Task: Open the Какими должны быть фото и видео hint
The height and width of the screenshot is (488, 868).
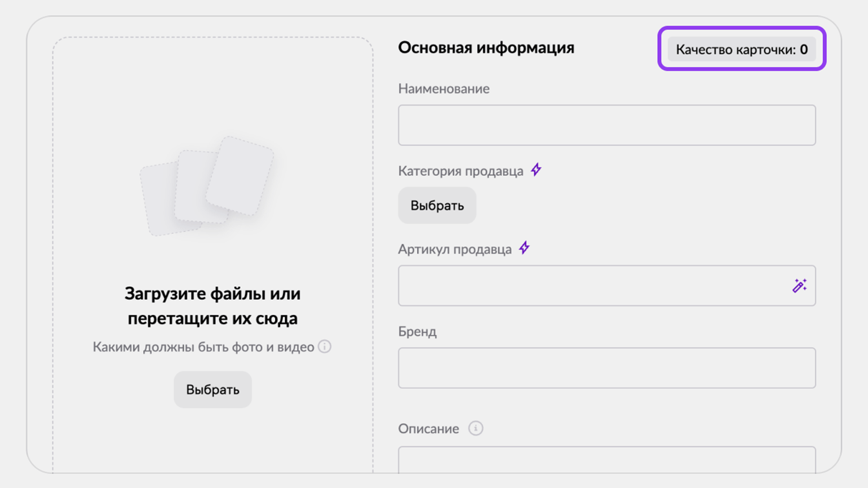Action: point(203,347)
